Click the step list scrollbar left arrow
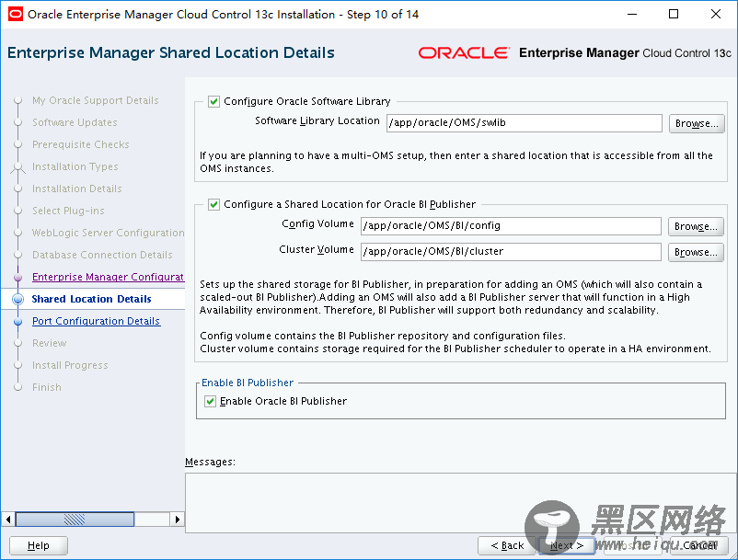The image size is (738, 560). (8, 520)
